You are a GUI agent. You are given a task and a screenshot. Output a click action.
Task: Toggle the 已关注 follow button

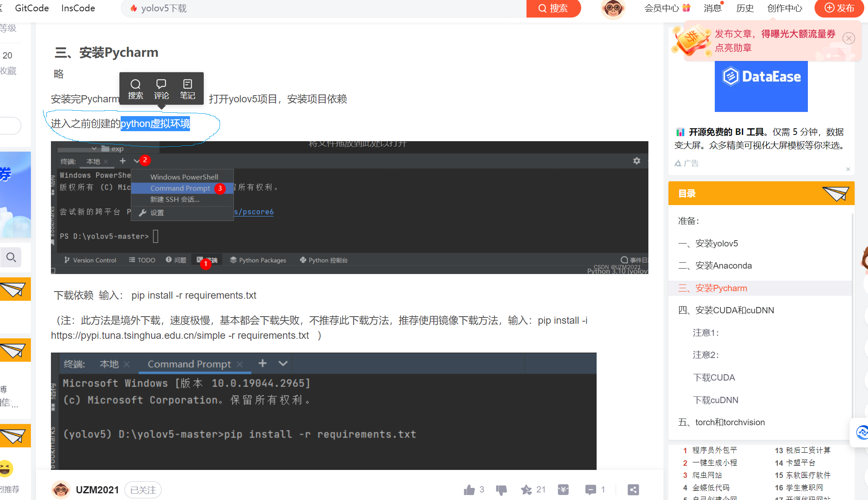(x=143, y=490)
